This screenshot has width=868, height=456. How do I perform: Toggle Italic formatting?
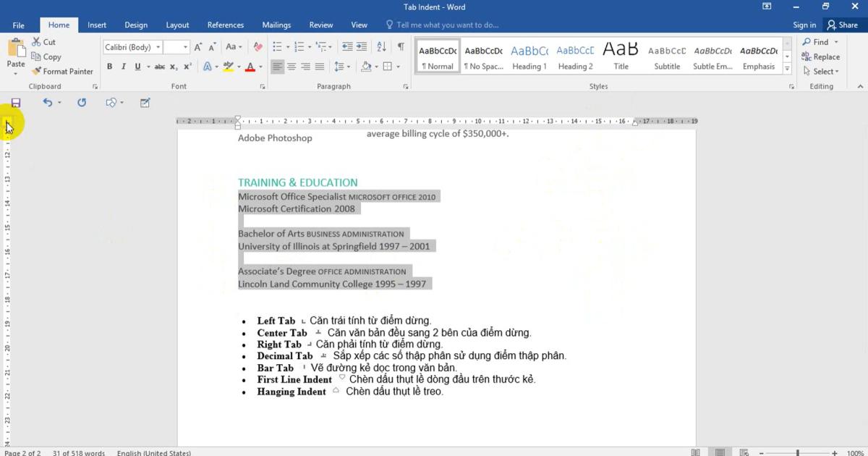(123, 67)
